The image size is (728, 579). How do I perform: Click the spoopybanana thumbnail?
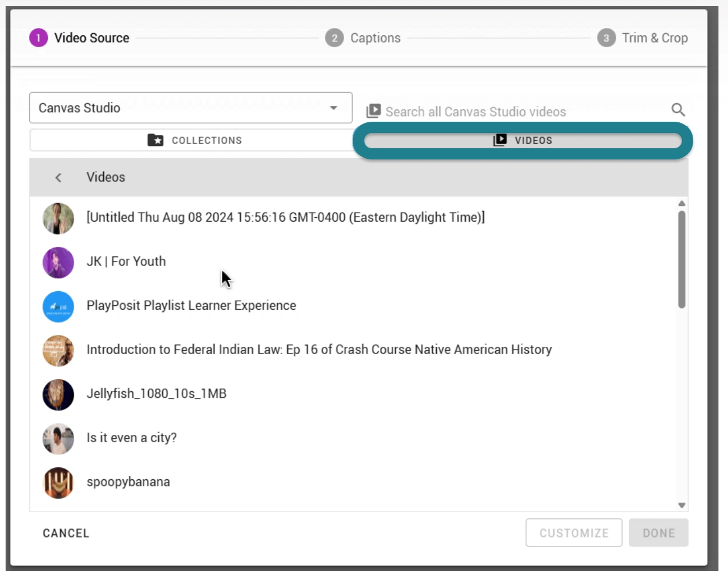pos(58,482)
